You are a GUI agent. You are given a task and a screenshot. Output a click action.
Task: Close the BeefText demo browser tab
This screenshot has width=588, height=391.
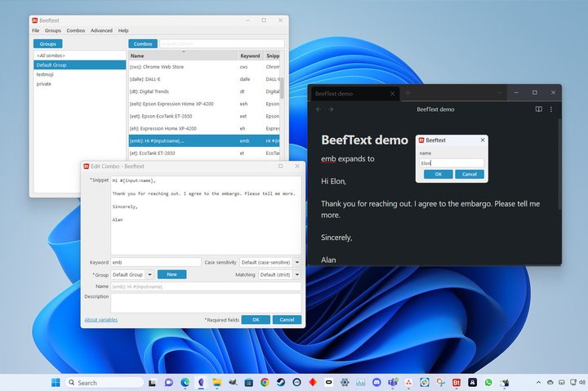pyautogui.click(x=392, y=93)
